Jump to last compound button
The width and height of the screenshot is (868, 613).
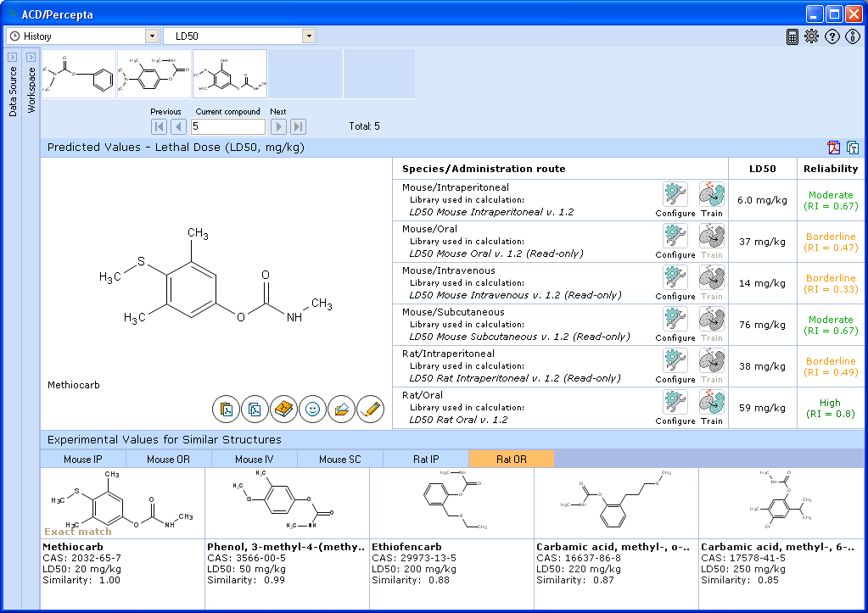[298, 126]
